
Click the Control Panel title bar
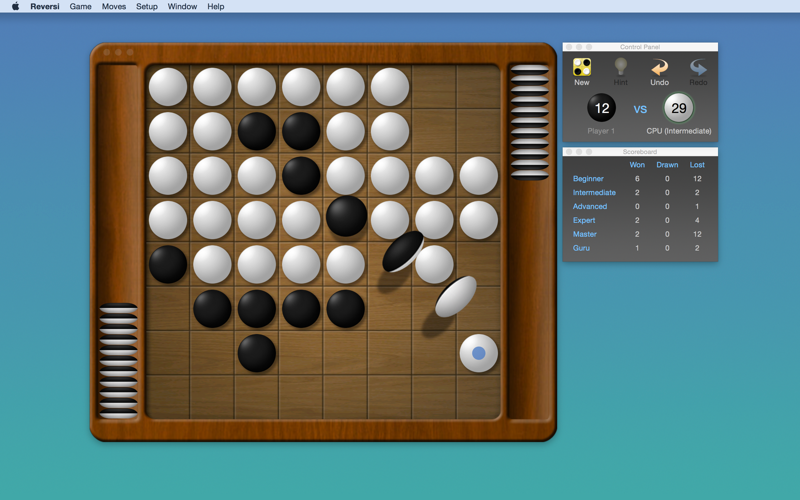point(640,47)
